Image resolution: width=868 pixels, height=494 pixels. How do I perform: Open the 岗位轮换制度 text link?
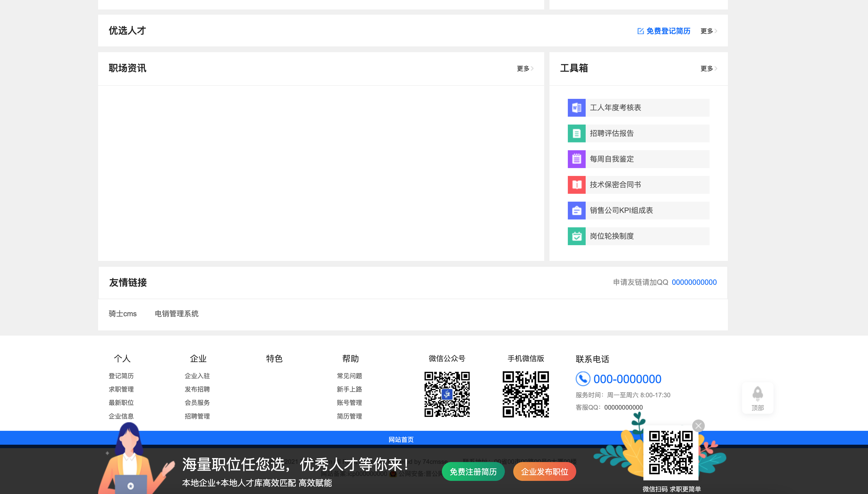(612, 236)
